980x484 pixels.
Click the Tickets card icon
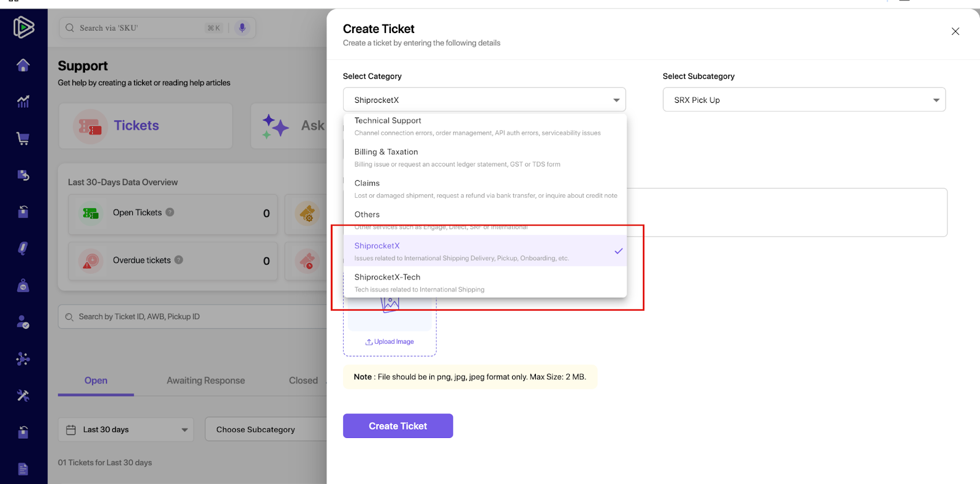tap(90, 126)
